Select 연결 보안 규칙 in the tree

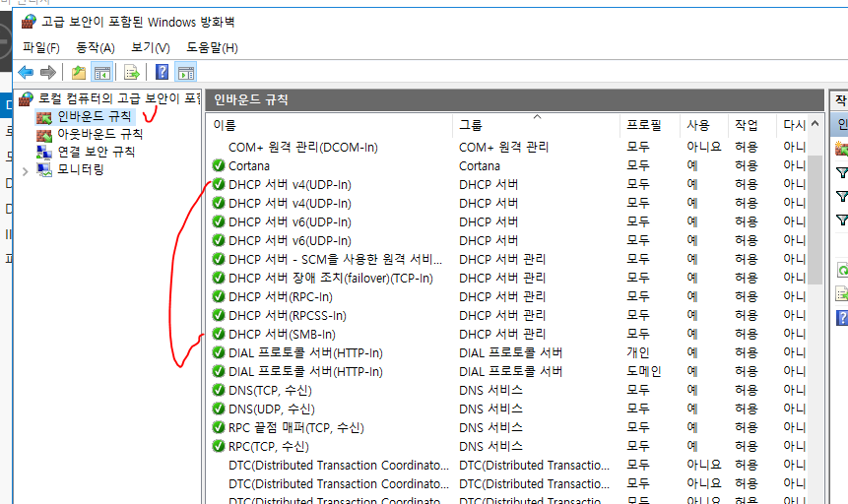pos(96,152)
